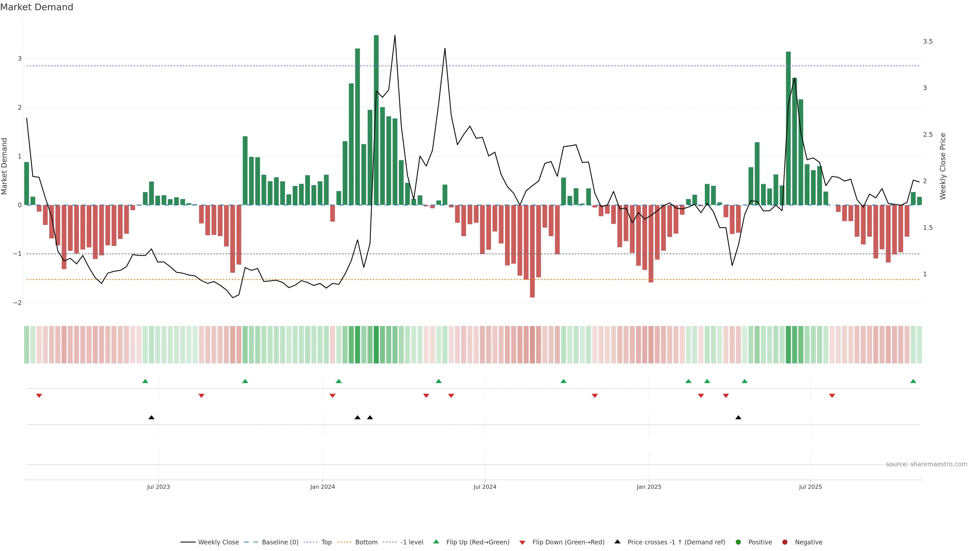Click the green Positive circle legend icon
Viewport: 980px width, 551px height.
pyautogui.click(x=738, y=542)
